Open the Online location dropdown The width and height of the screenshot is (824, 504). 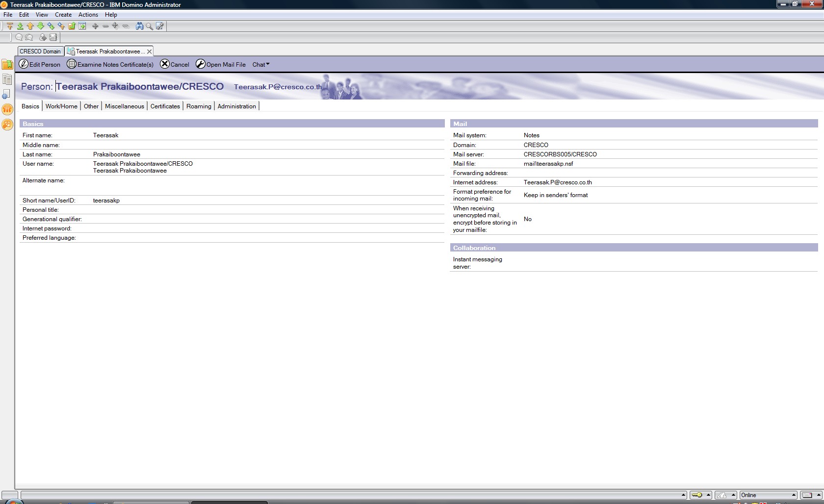[x=769, y=495]
